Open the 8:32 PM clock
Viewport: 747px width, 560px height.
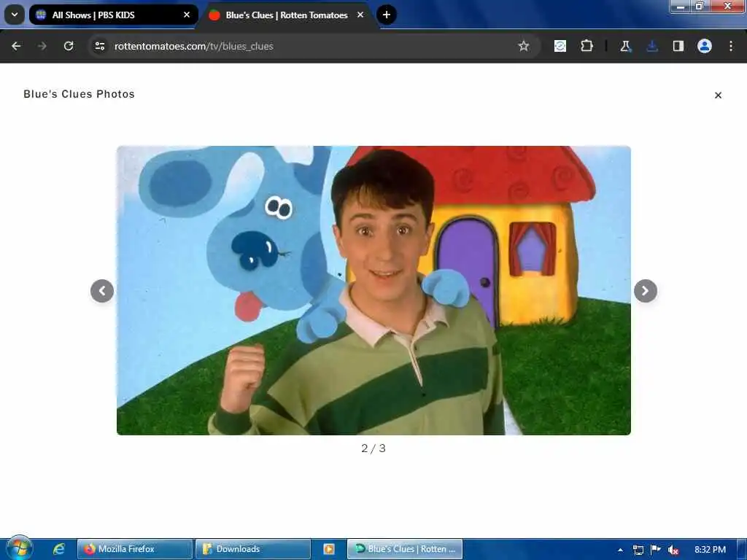pos(710,550)
